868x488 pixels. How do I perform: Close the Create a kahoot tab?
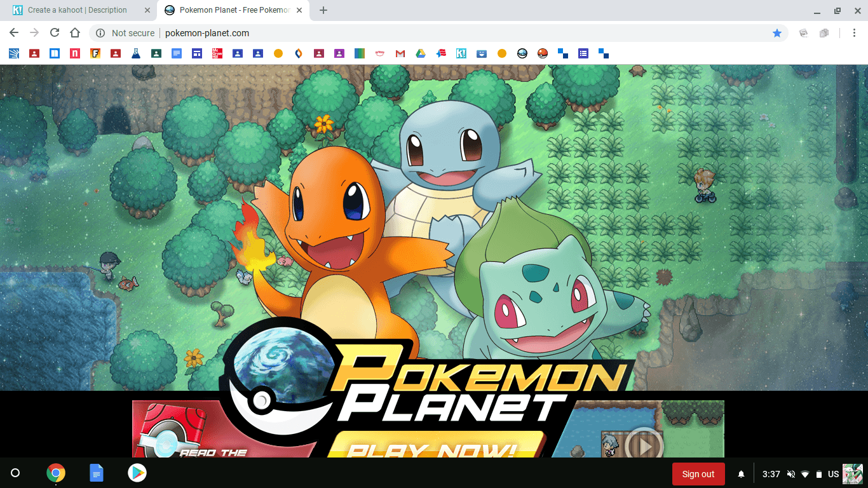147,10
